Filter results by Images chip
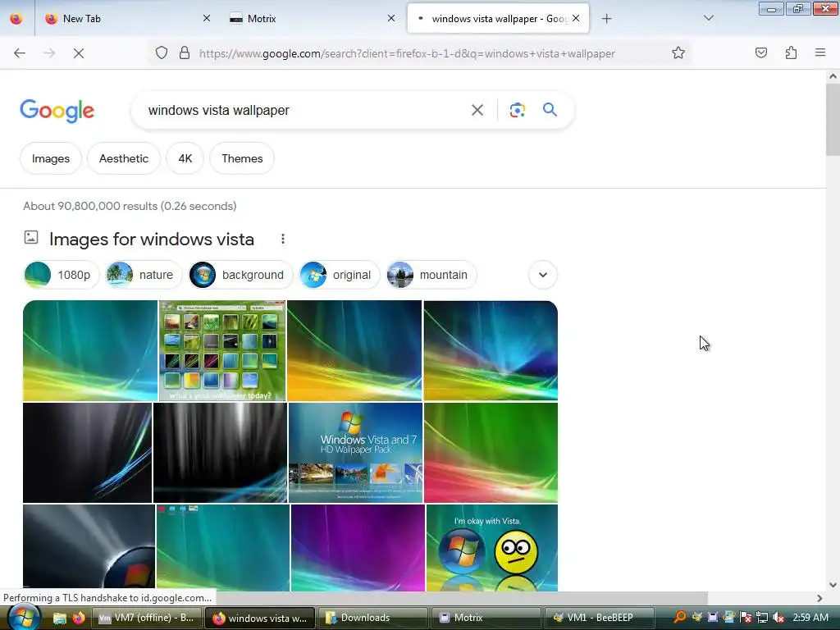This screenshot has width=840, height=630. click(x=51, y=158)
